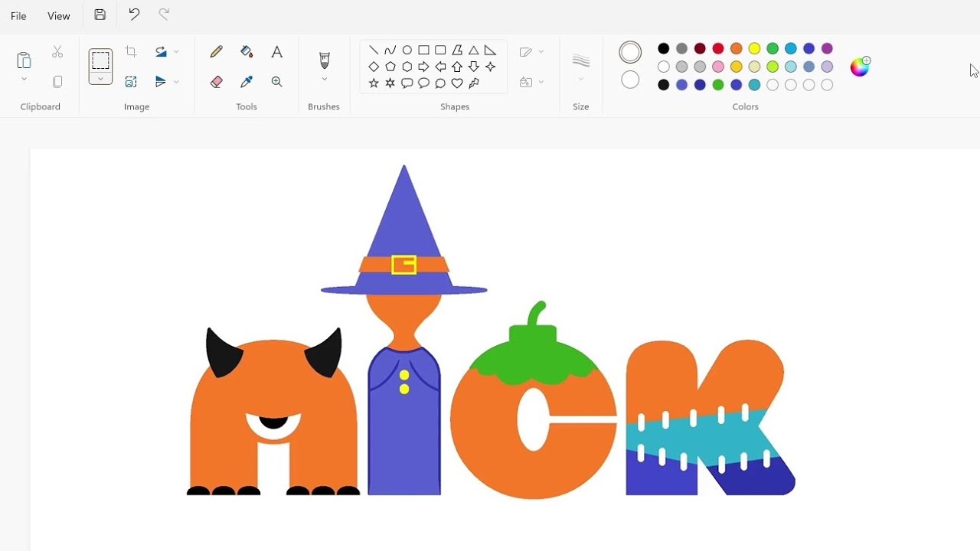Pick the Right triangle shape

point(491,51)
